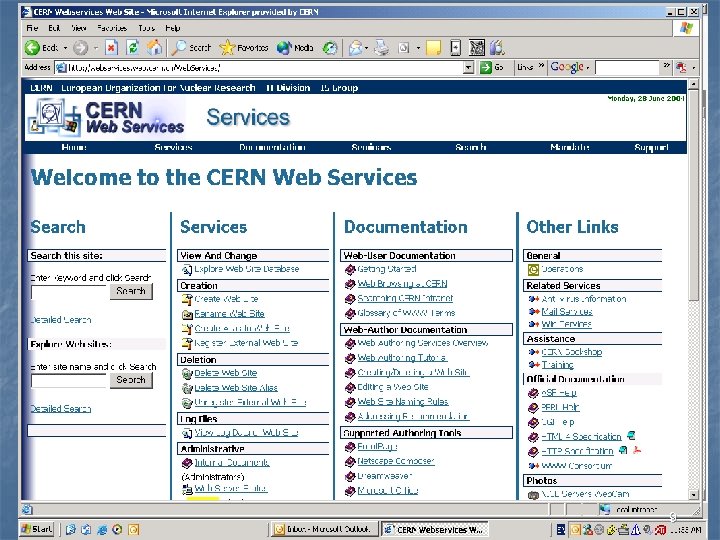
Task: Click the View Log Data icon under Log Files
Action: coord(186,433)
